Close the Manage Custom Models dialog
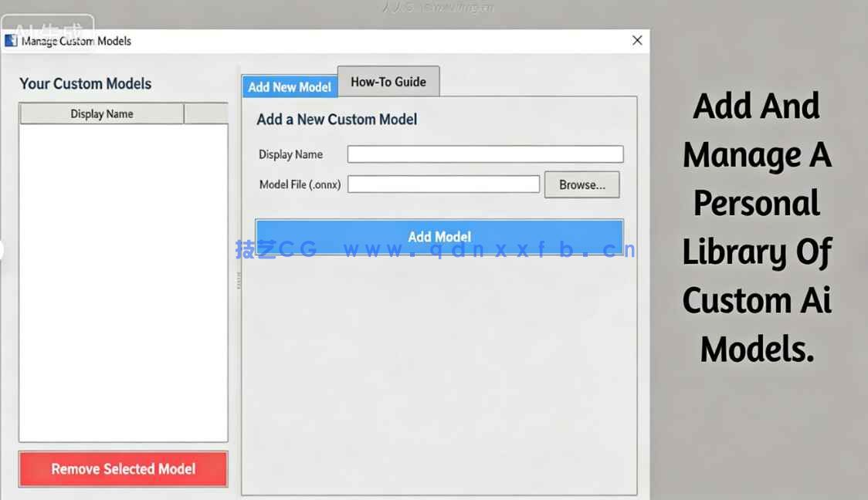This screenshot has height=500, width=868. (x=636, y=40)
